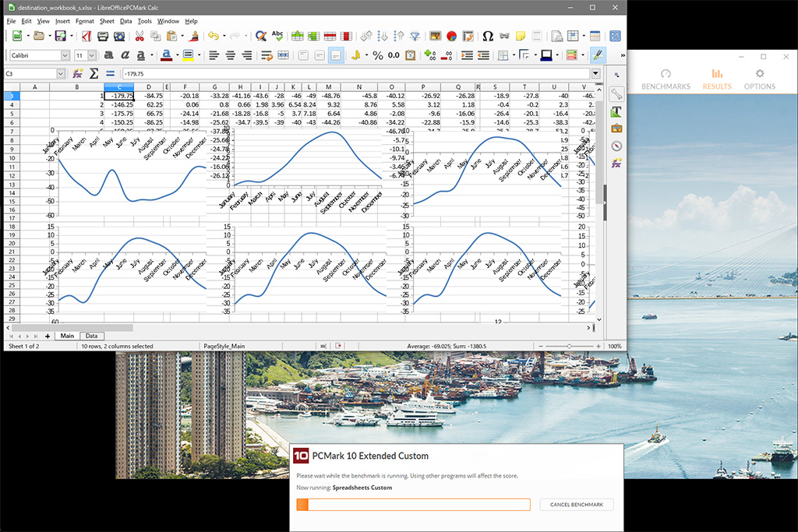The height and width of the screenshot is (532, 798).
Task: Click the Sum sigma icon
Action: pos(94,74)
